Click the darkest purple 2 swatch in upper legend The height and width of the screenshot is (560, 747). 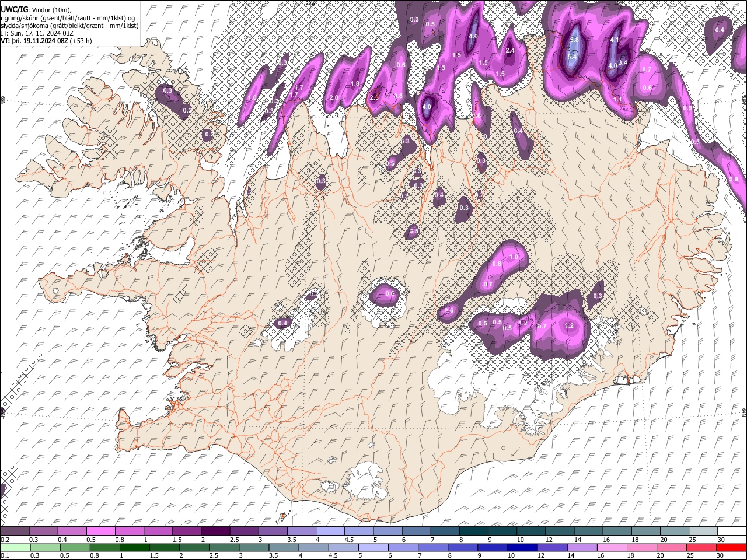click(216, 531)
